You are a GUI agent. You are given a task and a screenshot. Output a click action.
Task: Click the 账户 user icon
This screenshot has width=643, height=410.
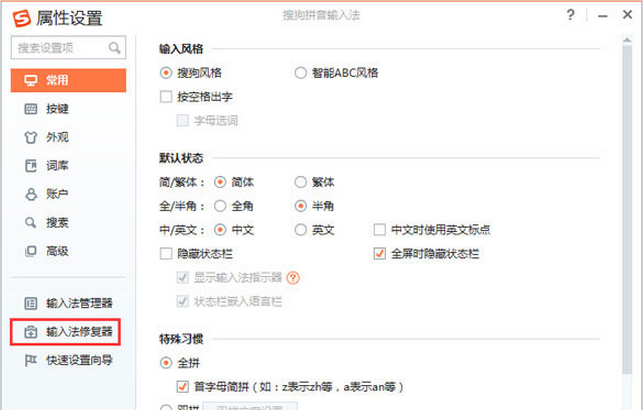click(x=31, y=194)
